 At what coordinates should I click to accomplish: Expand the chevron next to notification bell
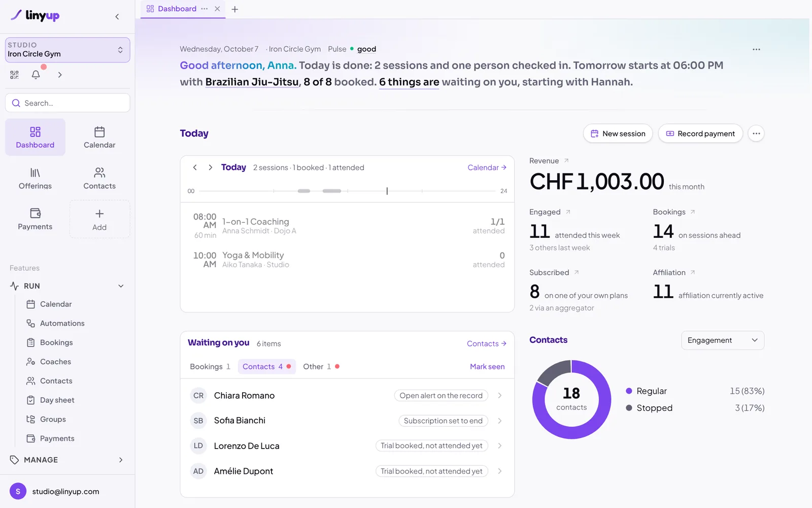click(x=60, y=75)
